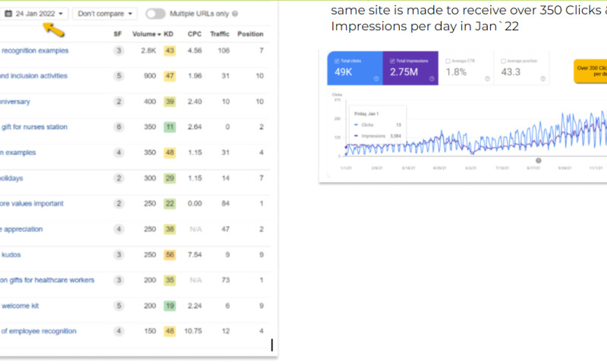Open the 'gift for nurses station' keyword link
Viewport: 607px width, 364px height.
[34, 127]
